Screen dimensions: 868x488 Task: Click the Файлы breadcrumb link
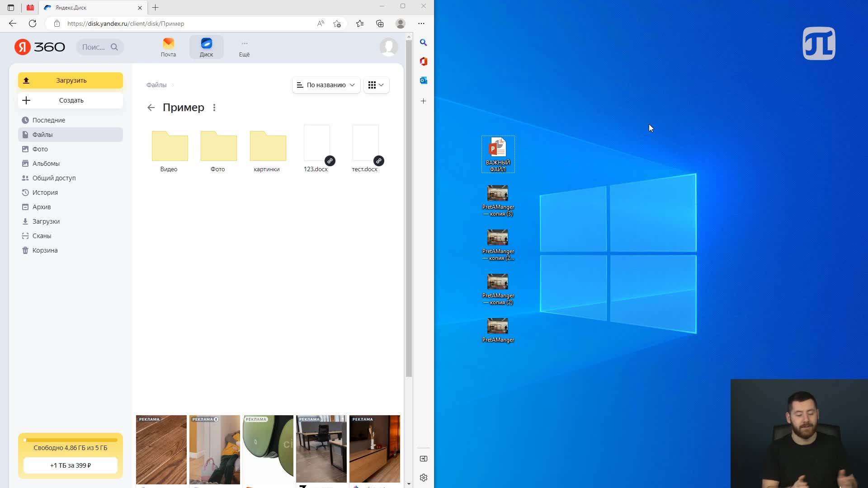[156, 85]
